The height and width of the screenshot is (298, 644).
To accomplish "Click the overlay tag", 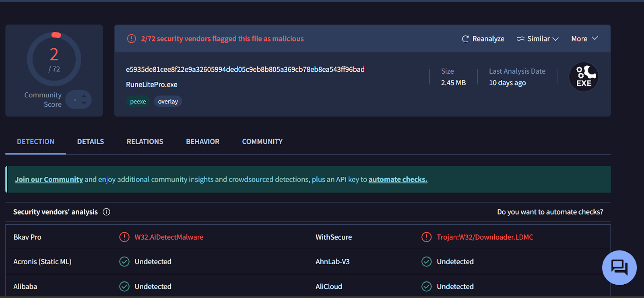I will tap(168, 101).
